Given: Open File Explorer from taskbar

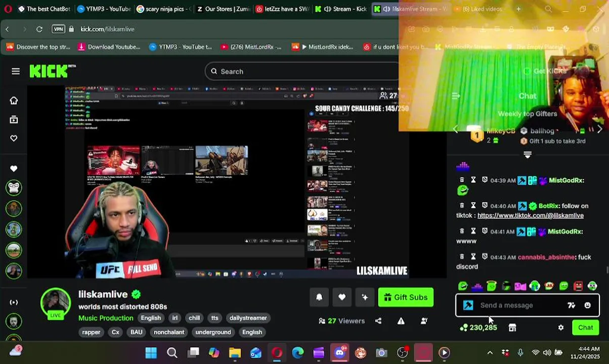Looking at the screenshot, I should pos(235,353).
